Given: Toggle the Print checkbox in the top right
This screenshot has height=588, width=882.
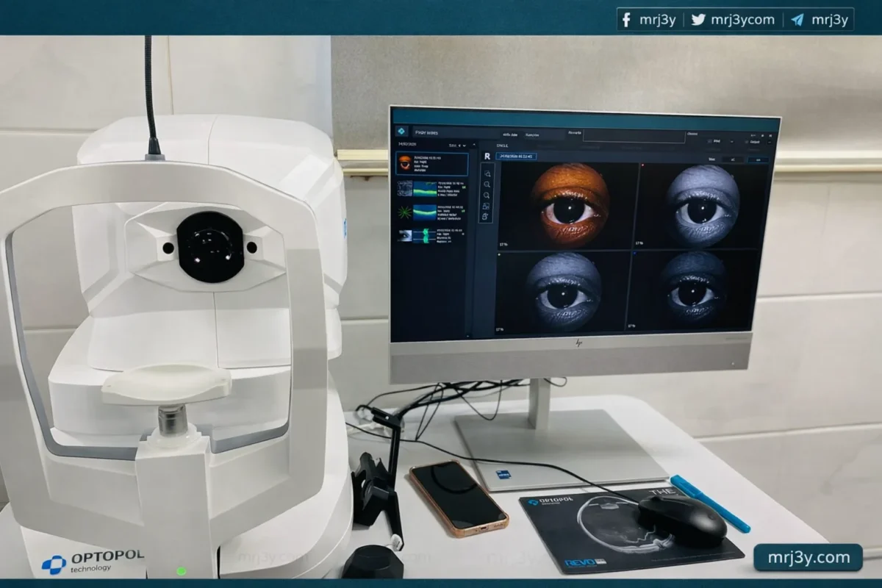Looking at the screenshot, I should 710,140.
